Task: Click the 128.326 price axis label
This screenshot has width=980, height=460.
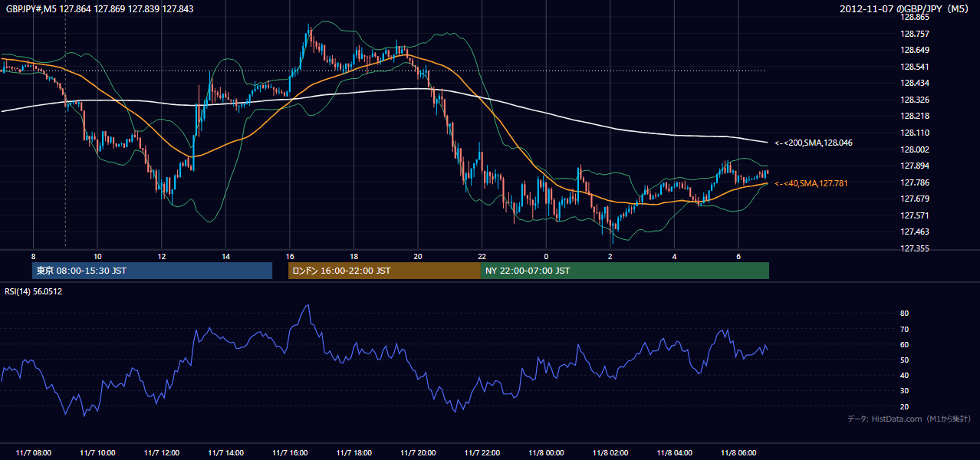Action: (913, 100)
